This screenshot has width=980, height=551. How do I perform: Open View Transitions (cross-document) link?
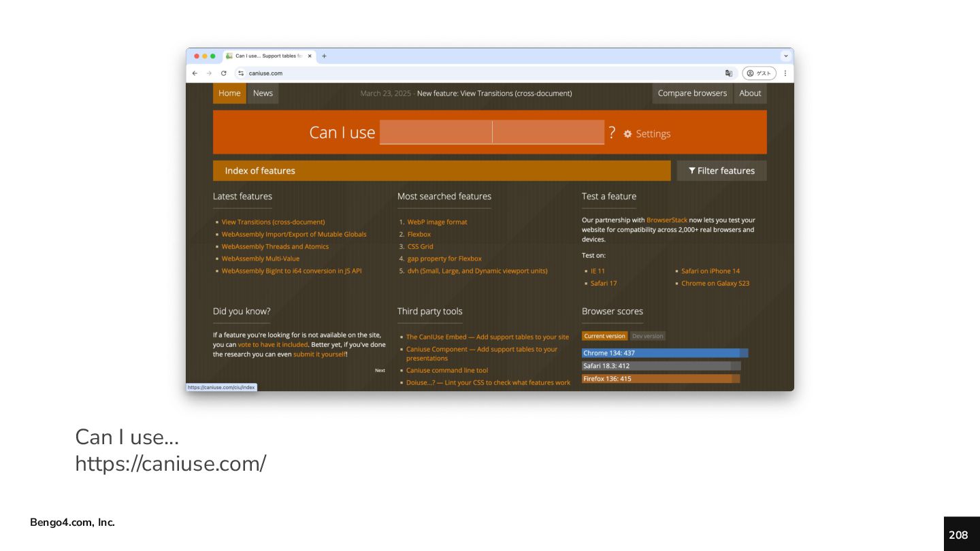point(273,222)
